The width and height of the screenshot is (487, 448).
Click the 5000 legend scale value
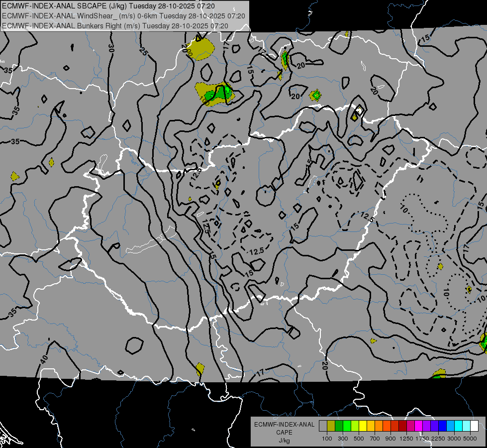[x=470, y=439]
